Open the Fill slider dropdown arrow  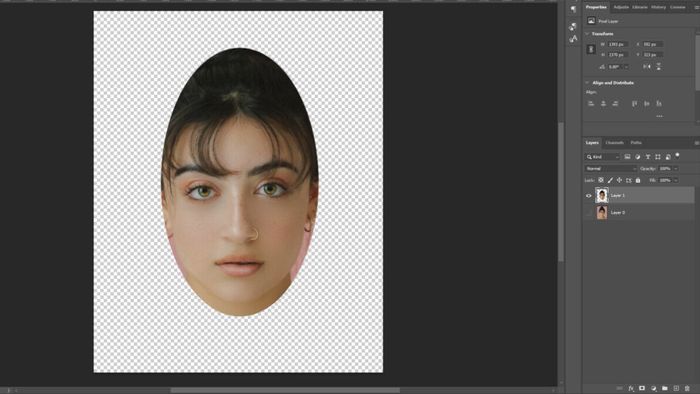(676, 180)
